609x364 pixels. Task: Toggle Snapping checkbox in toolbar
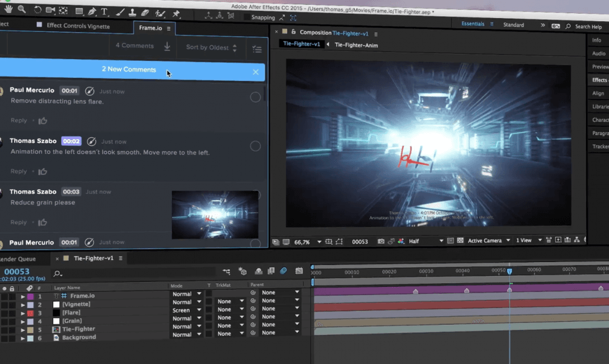click(x=247, y=17)
